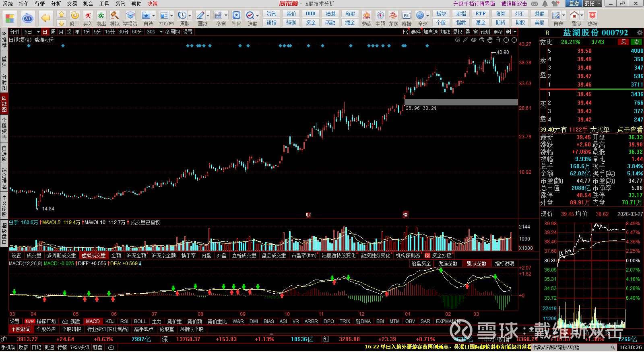Switch to the KDJ indicator tab
This screenshot has width=644, height=352.
point(110,321)
